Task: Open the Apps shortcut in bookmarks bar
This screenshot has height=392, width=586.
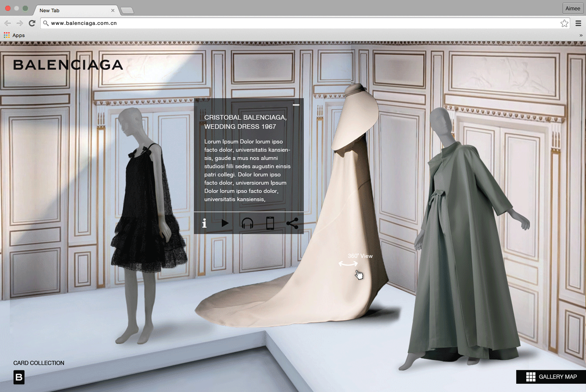Action: tap(14, 35)
